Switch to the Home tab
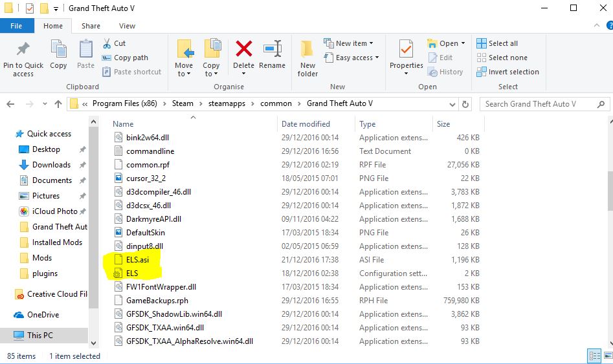Screen dimensions: 613x364 coord(53,26)
